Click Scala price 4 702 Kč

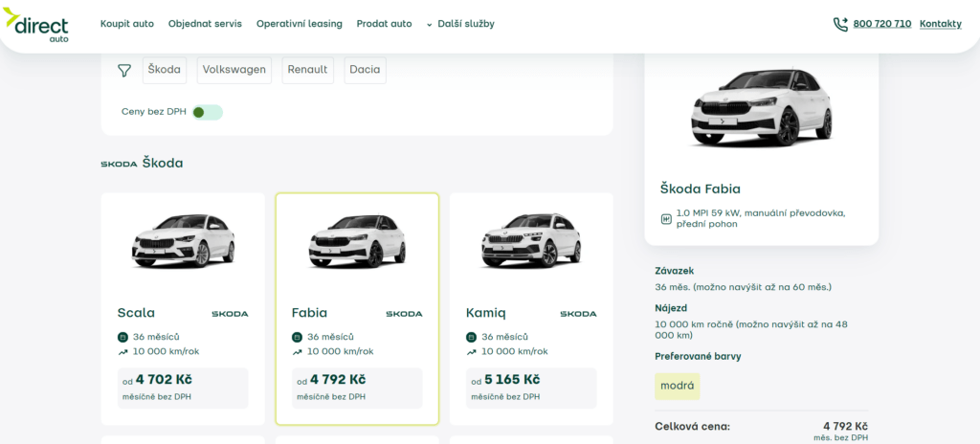point(164,380)
